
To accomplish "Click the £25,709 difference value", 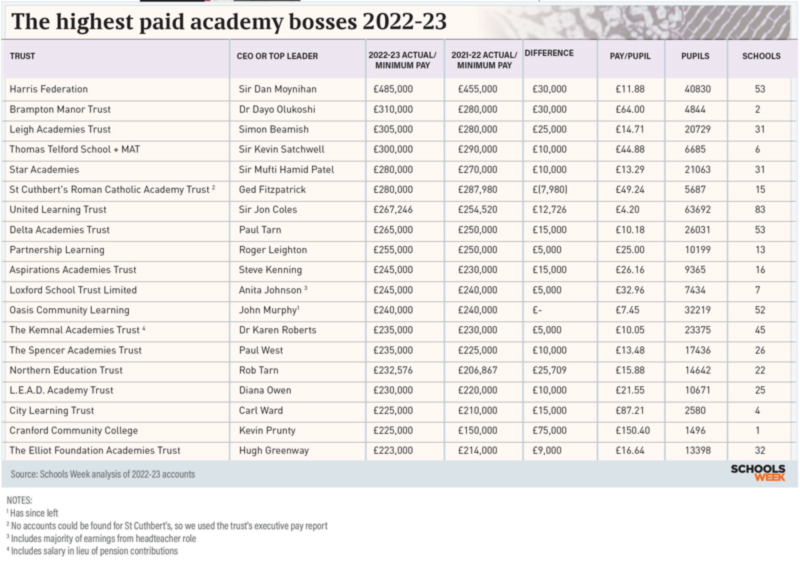I will tap(549, 370).
